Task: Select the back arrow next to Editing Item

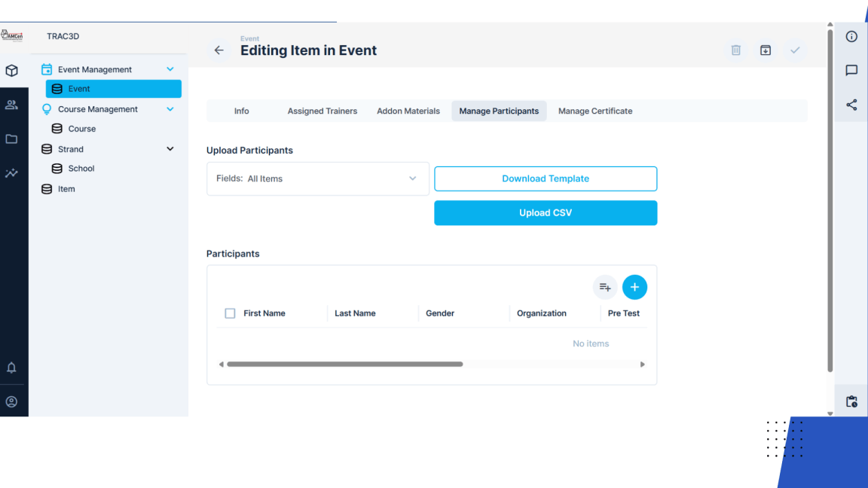Action: 219,50
